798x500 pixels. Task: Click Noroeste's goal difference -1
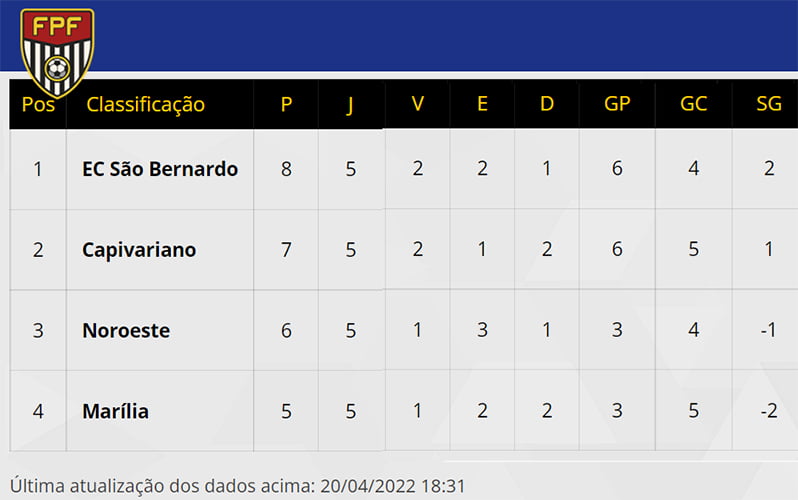tap(768, 330)
